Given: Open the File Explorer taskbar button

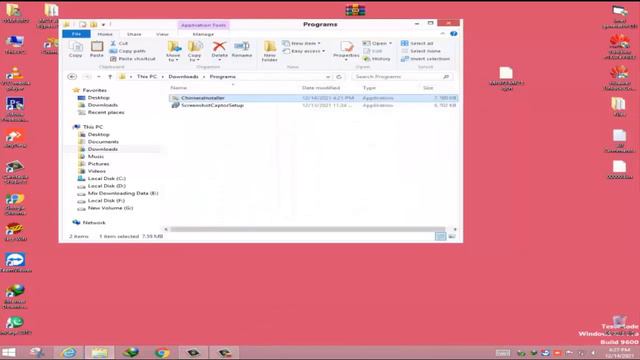Looking at the screenshot, I should 100,352.
